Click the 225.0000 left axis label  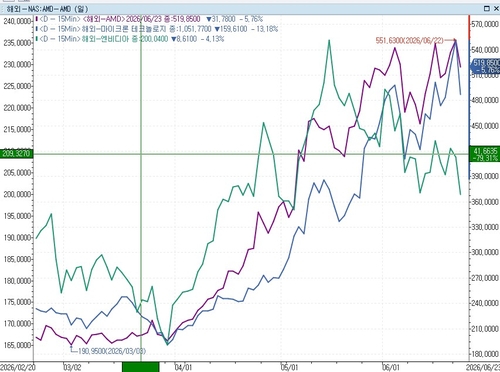click(17, 86)
